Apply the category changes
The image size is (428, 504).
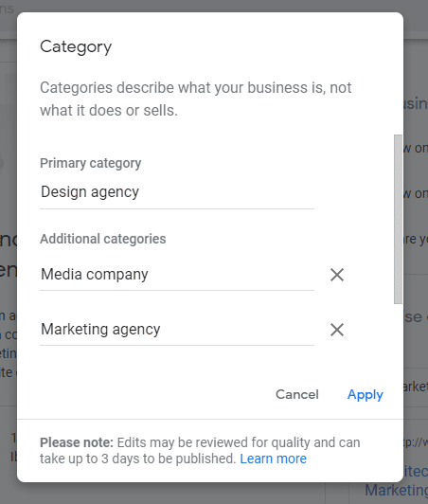pyautogui.click(x=366, y=394)
